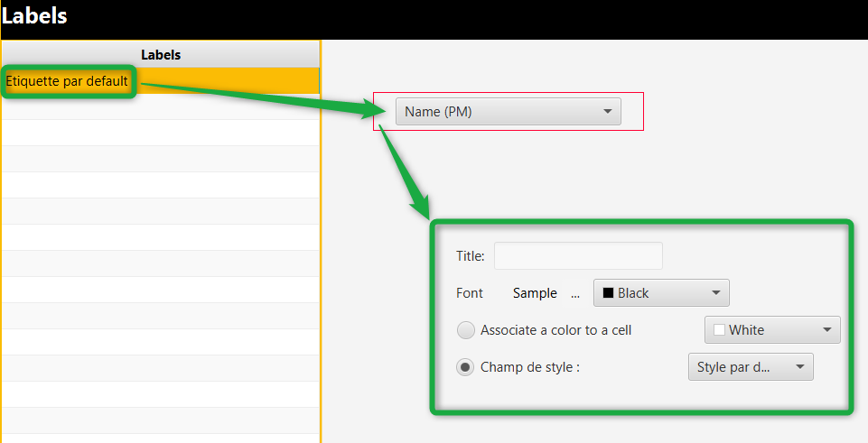Screen dimensions: 868x443
Task: Enable 'Associate a color to a cell' radio
Action: (465, 330)
